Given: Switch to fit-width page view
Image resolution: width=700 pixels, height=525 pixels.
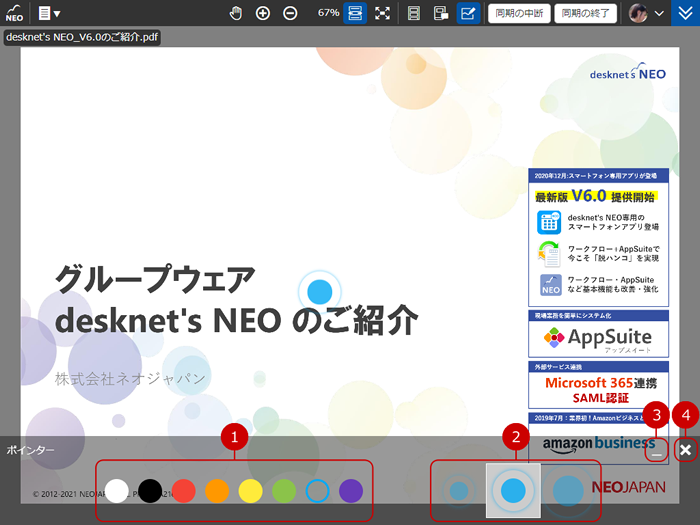Looking at the screenshot, I should click(x=355, y=13).
